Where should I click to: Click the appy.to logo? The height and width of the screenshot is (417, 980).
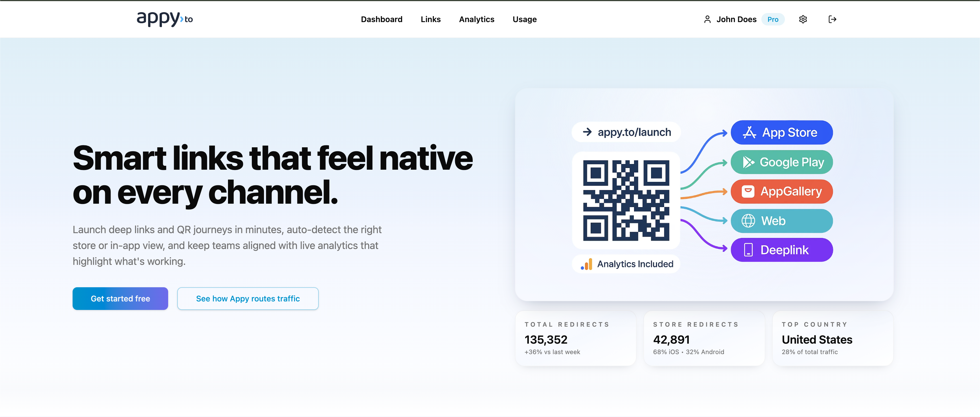165,19
